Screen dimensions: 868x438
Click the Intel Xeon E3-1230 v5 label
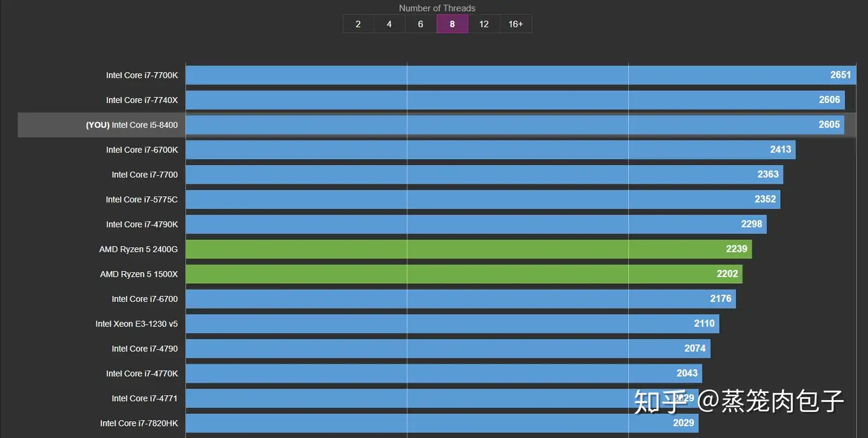[137, 324]
